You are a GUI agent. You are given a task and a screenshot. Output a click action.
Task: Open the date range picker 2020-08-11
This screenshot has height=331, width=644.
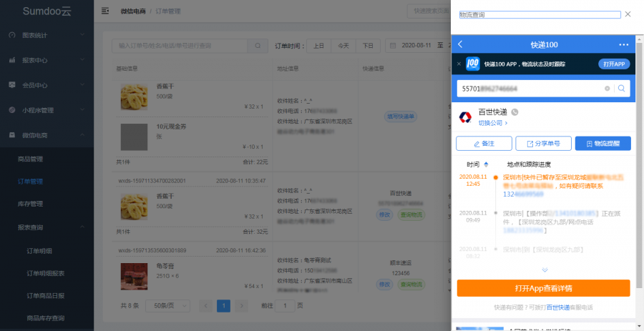[x=418, y=46]
